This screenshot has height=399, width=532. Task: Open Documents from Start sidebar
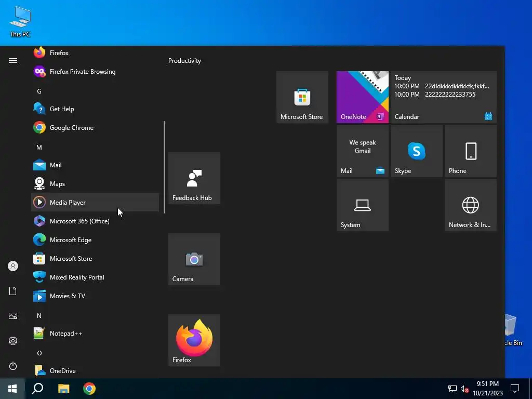[x=13, y=291]
